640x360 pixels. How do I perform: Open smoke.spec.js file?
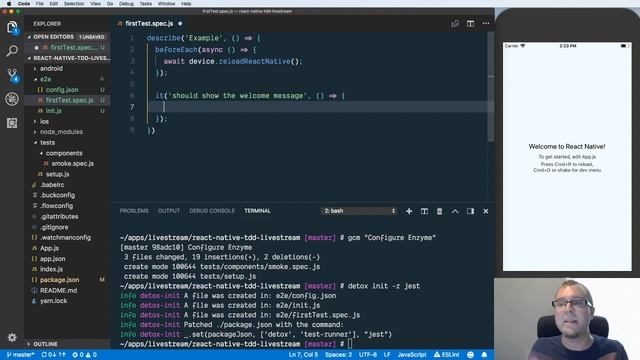pos(73,164)
